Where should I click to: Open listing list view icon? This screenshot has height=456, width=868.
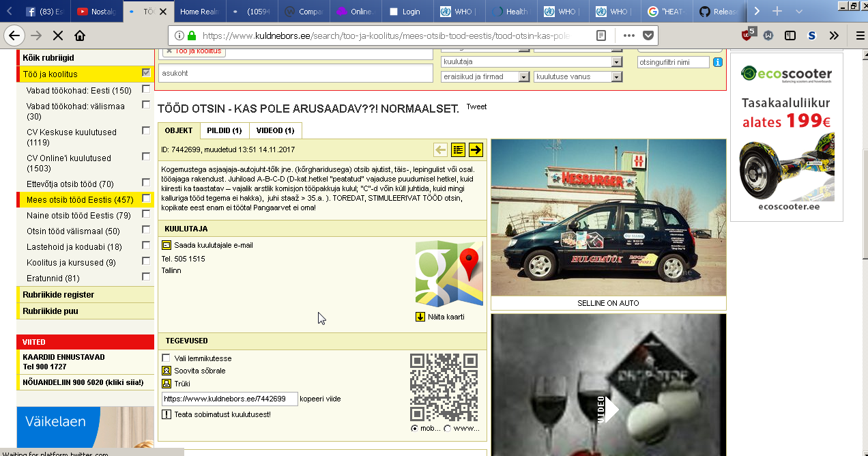(x=459, y=150)
